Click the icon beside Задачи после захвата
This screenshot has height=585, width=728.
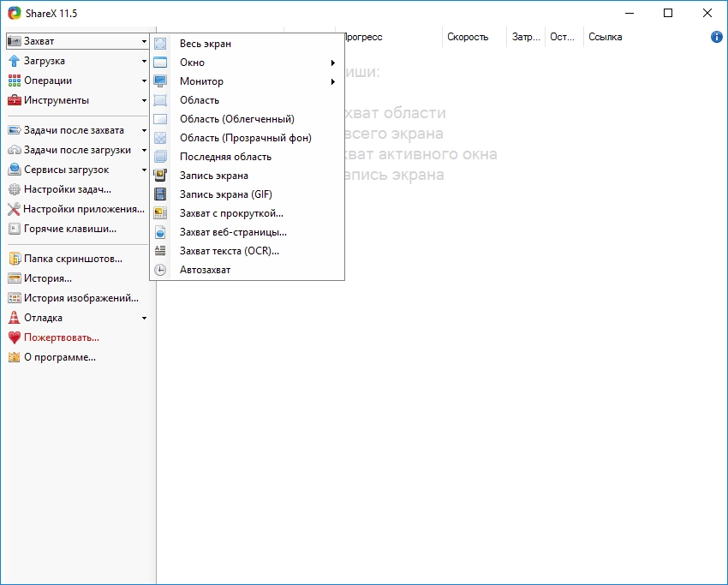tap(15, 130)
